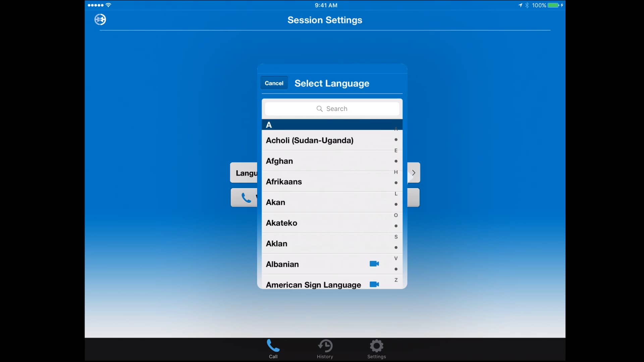Tap the battery indicator in the status bar
Image resolution: width=644 pixels, height=362 pixels.
pos(553,5)
